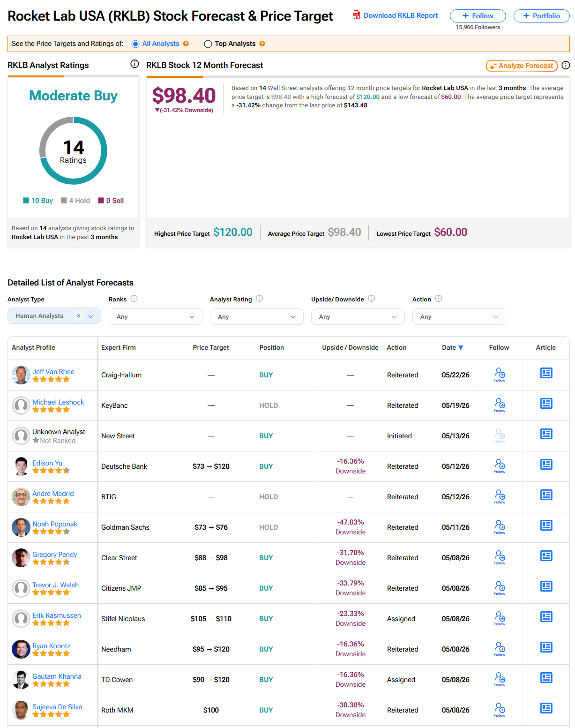
Task: Follow analyst Trevor J. Walsh icon
Action: 500,588
